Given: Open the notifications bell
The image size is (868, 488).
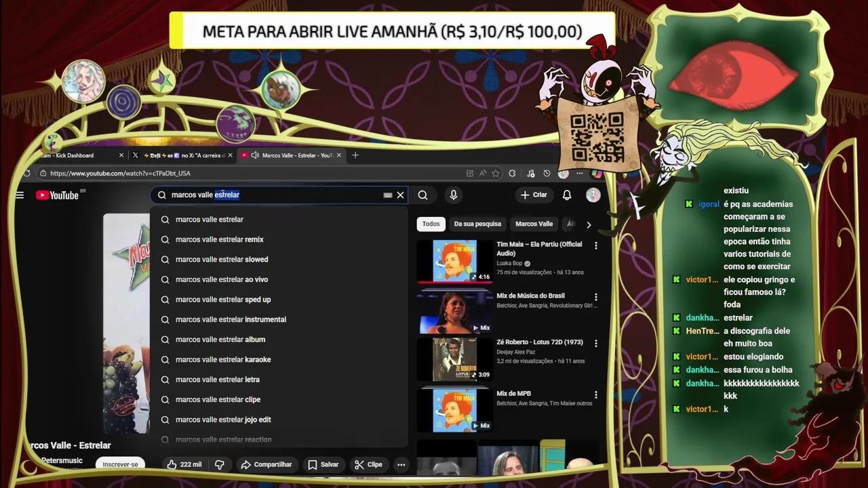Looking at the screenshot, I should point(567,195).
